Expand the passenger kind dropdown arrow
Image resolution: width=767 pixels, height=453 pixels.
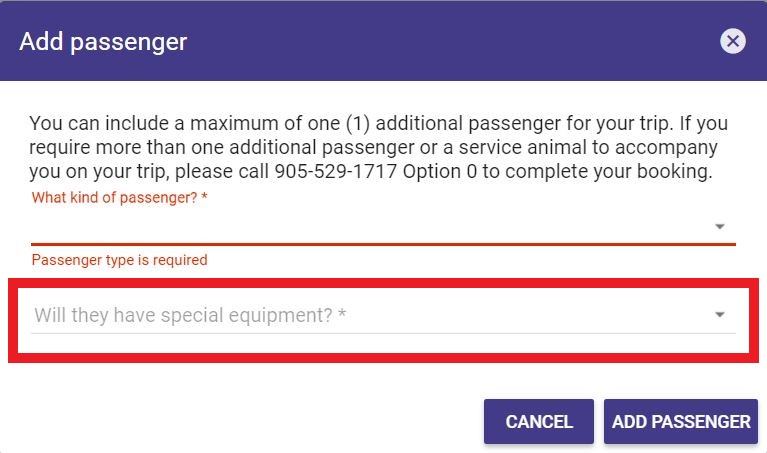tap(720, 226)
